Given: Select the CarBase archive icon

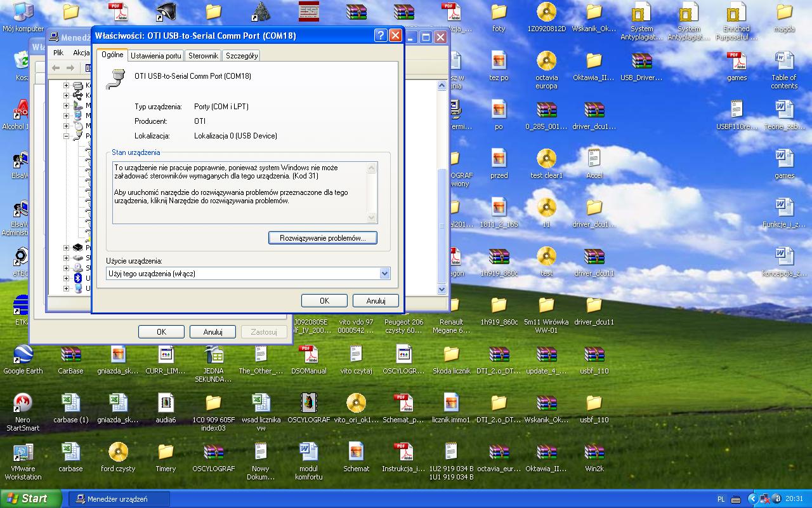Looking at the screenshot, I should (x=70, y=359).
